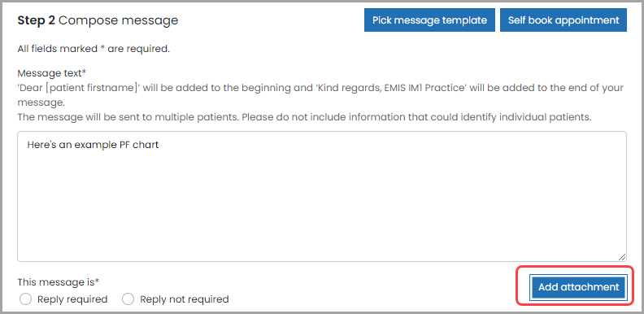This screenshot has width=644, height=314.
Task: Choose the Reply not required radio button
Action: [128, 299]
